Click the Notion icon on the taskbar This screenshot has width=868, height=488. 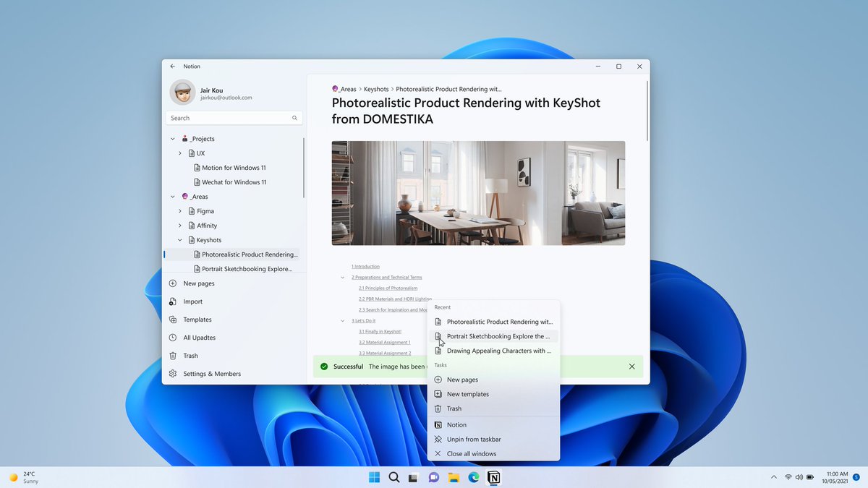point(493,477)
